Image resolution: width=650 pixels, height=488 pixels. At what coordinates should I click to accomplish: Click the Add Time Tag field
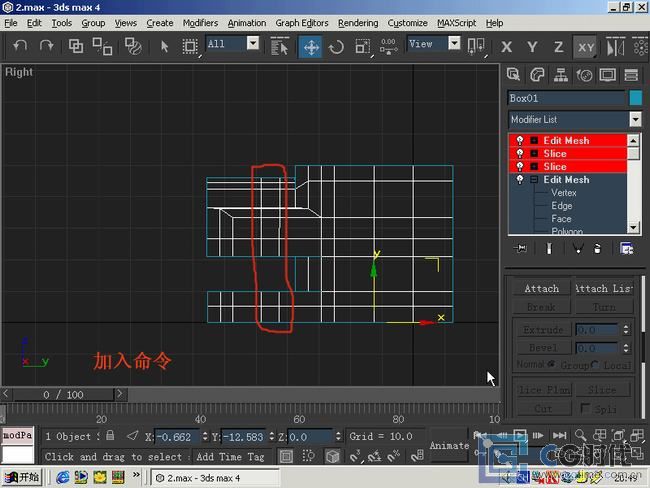[x=230, y=457]
